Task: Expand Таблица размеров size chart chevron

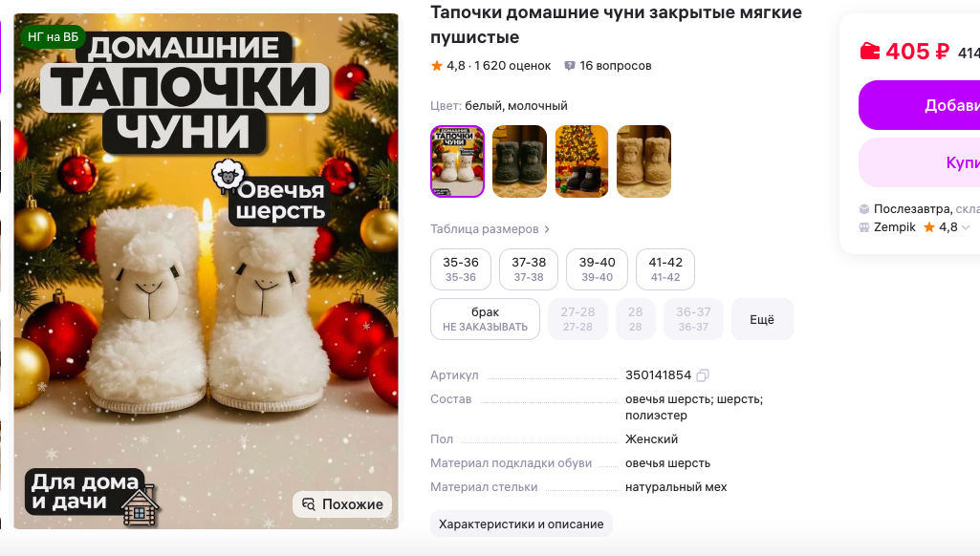Action: [547, 229]
